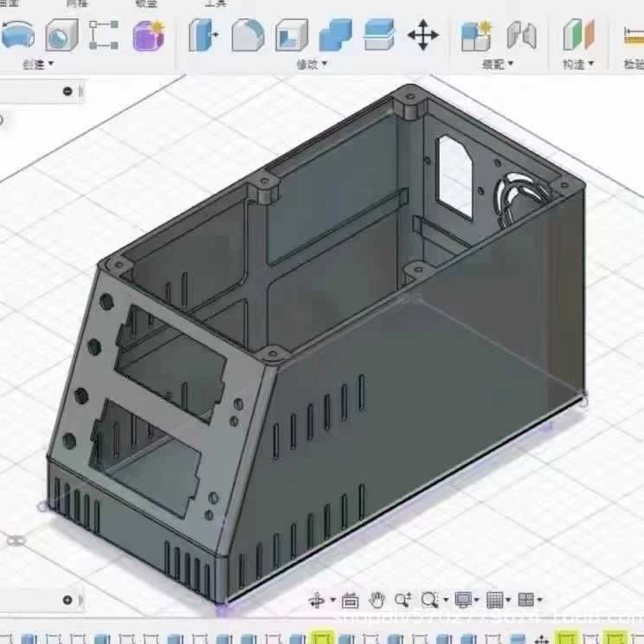This screenshot has width=644, height=644.
Task: Open the 创建 dropdown menu
Action: pos(37,64)
